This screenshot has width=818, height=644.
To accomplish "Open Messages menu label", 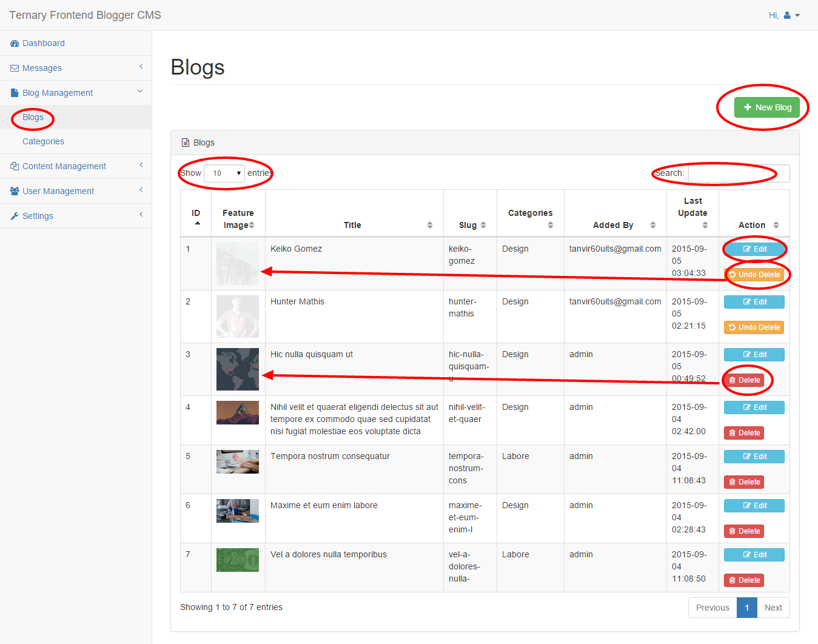I will 42,68.
